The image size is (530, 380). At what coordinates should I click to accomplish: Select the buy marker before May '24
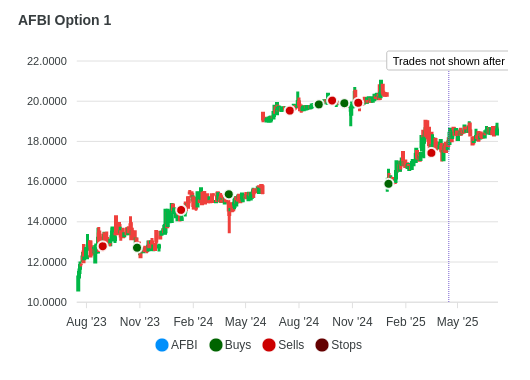point(228,194)
